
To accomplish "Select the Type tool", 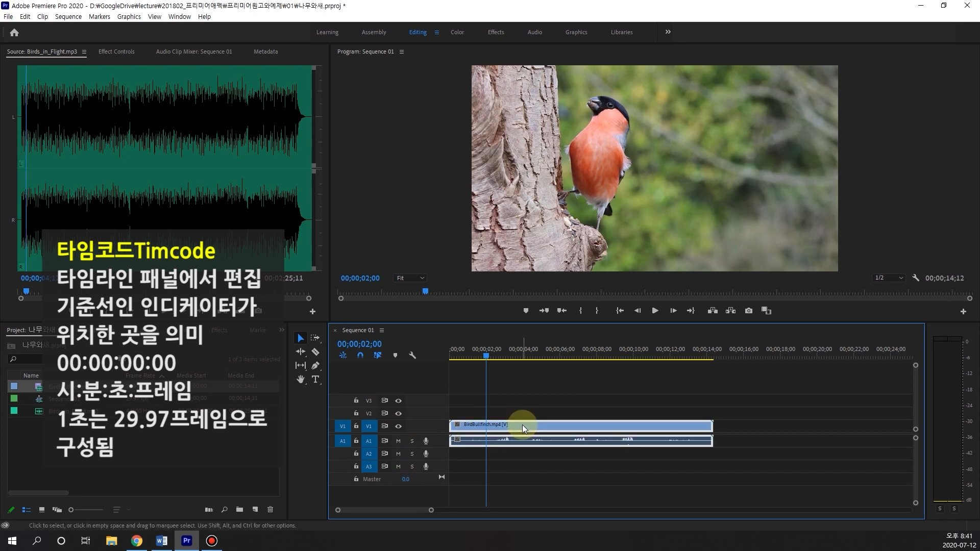I will (315, 379).
